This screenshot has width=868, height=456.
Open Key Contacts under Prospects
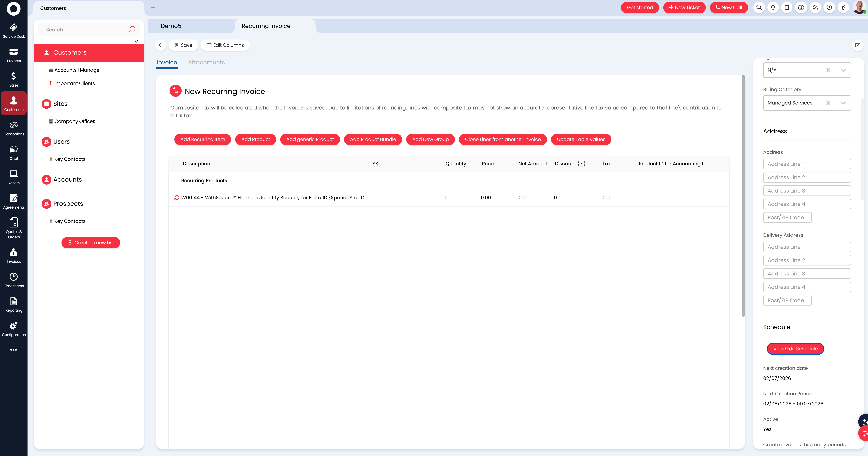click(x=70, y=221)
